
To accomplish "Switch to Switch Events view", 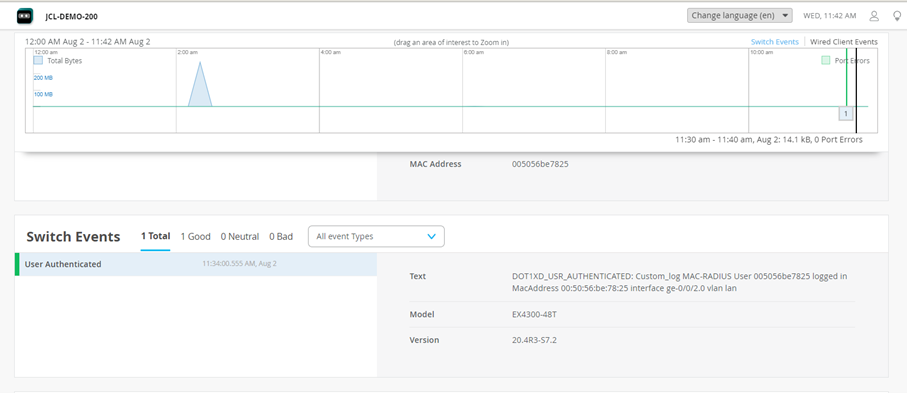I will (775, 42).
